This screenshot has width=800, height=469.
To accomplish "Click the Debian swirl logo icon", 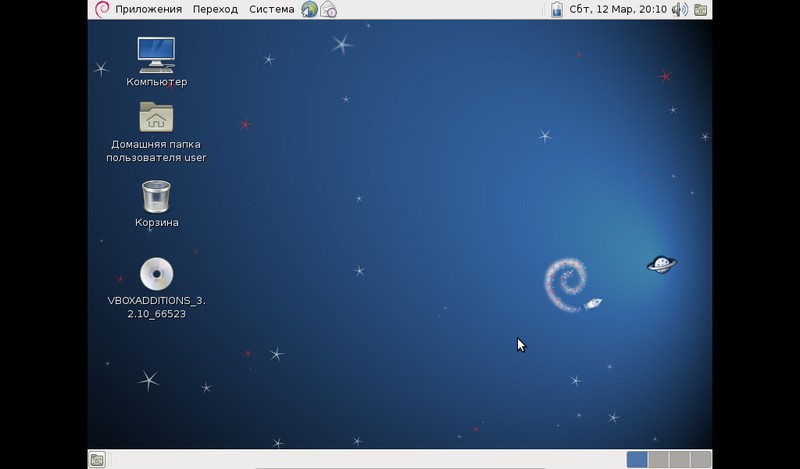I will (x=102, y=9).
